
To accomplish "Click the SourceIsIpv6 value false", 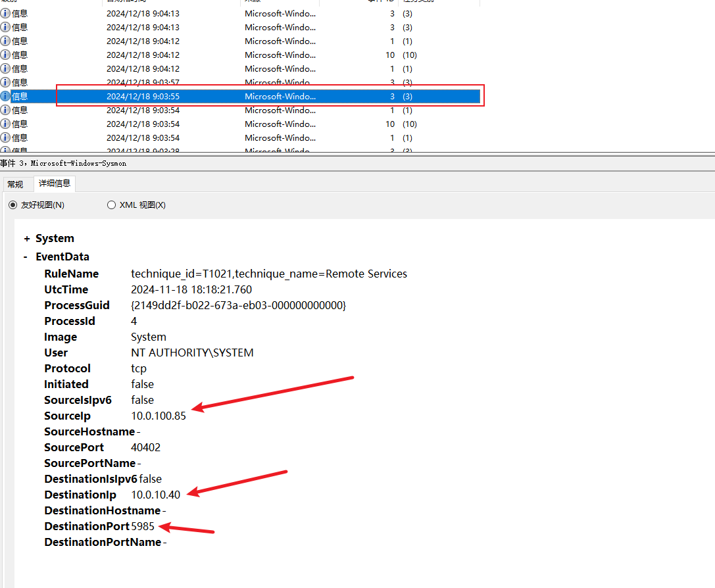I will (142, 400).
